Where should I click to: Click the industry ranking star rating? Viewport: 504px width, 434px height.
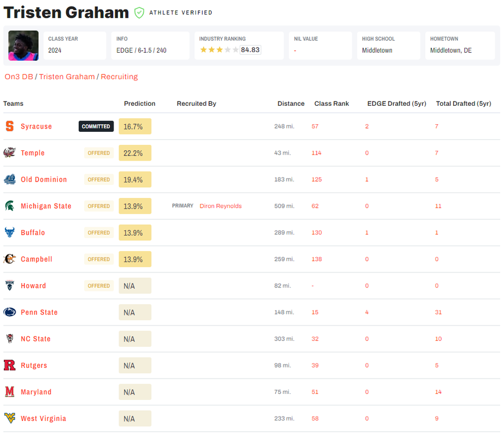click(x=219, y=50)
